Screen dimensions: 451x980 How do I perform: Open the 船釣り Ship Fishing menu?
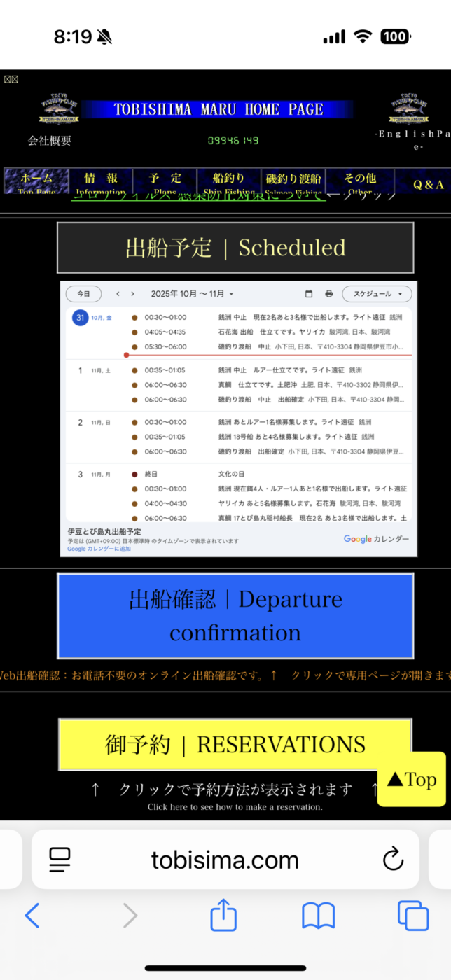coord(229,181)
